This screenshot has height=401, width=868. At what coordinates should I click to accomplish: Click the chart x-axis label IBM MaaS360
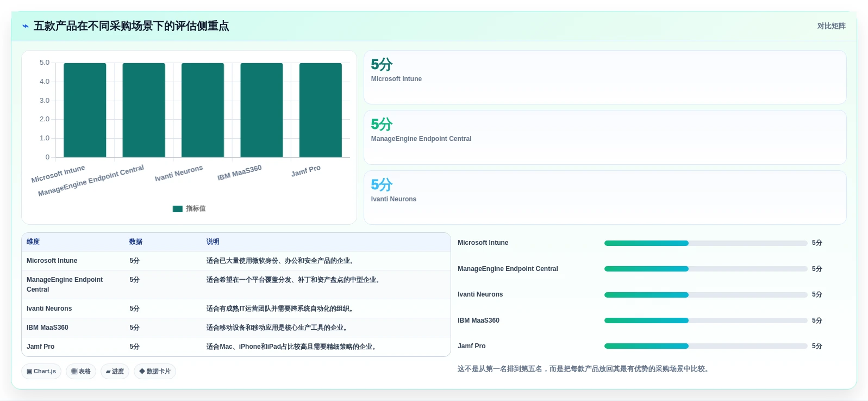pos(240,173)
